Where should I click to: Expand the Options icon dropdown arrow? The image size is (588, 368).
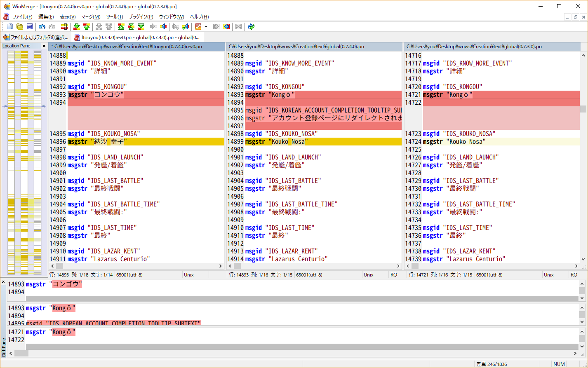(x=205, y=27)
